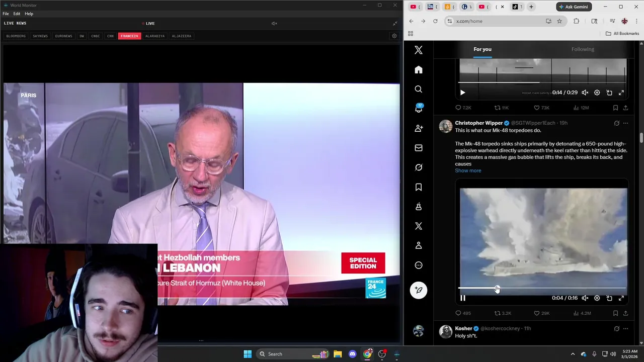Screen dimensions: 644x362
Task: Open the X Messages envelope icon
Action: pos(419,148)
